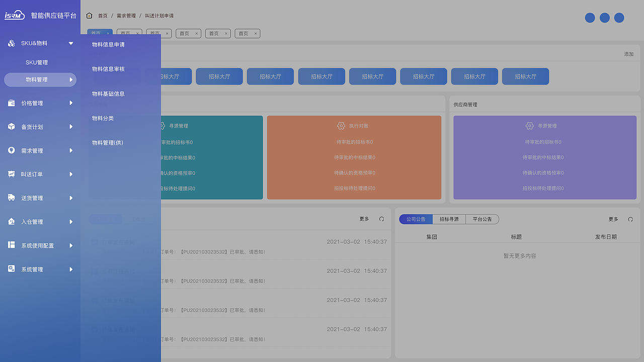Click the 执行对账 card title
Viewport: 644px width, 362px height.
359,126
